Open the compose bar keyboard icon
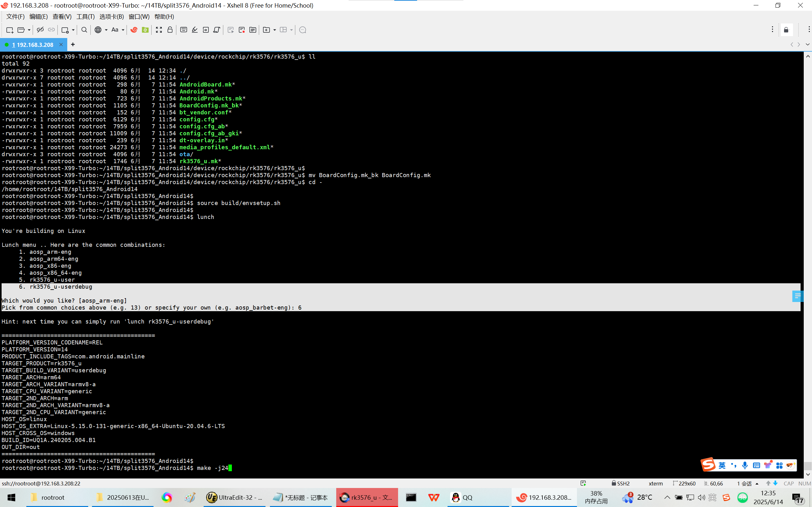 coord(184,30)
